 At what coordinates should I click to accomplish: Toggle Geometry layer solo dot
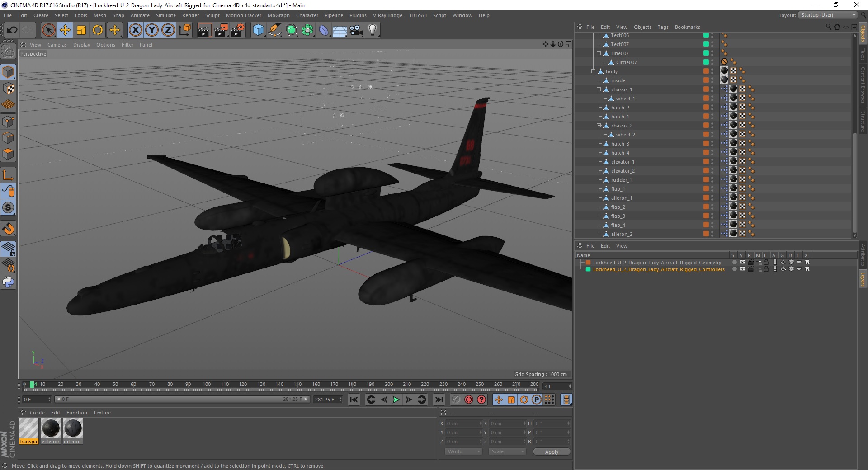click(734, 262)
